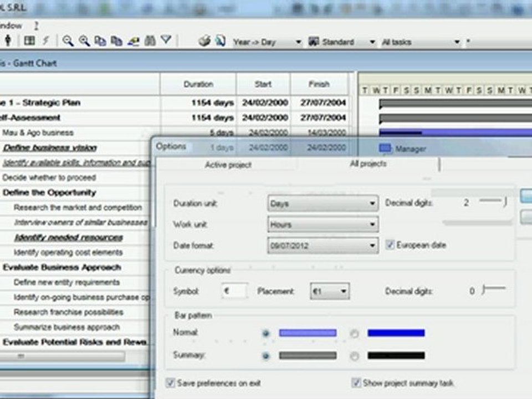The image size is (532, 399).
Task: Open the Work unit Hours dropdown
Action: point(323,224)
